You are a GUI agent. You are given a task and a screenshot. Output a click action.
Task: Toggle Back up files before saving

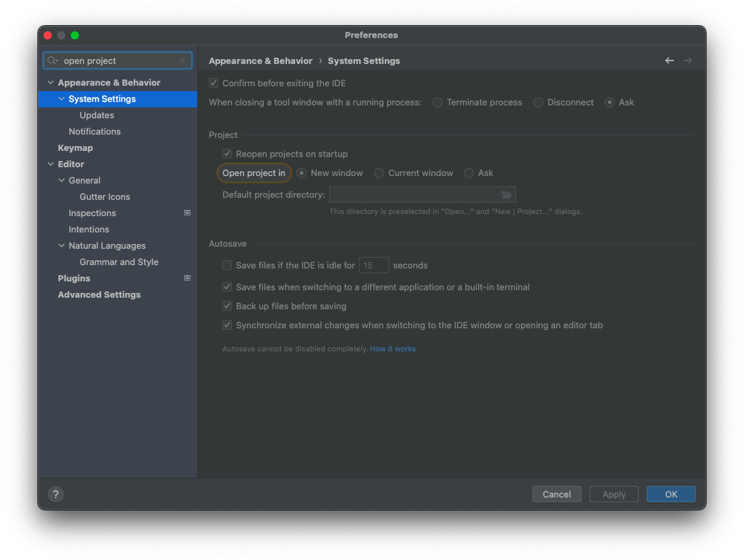[x=227, y=306]
